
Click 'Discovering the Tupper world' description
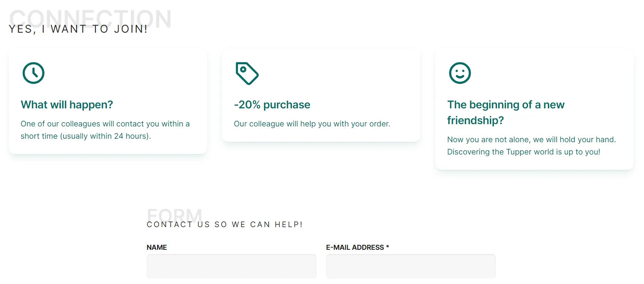pyautogui.click(x=524, y=152)
